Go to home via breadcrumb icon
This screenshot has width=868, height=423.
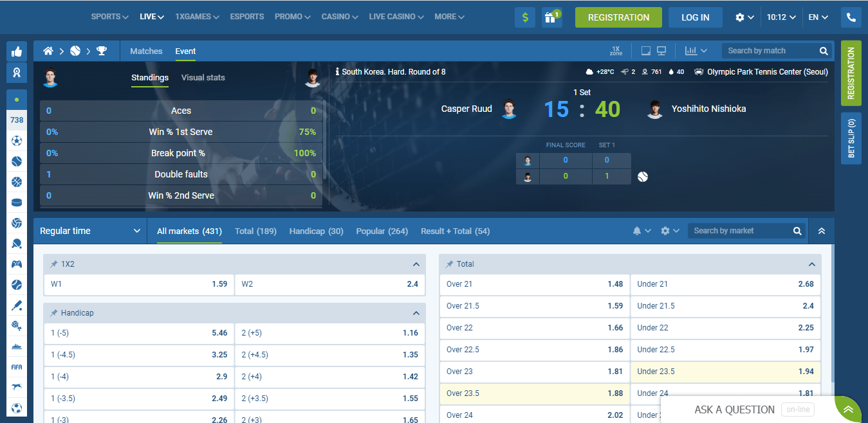(x=48, y=51)
